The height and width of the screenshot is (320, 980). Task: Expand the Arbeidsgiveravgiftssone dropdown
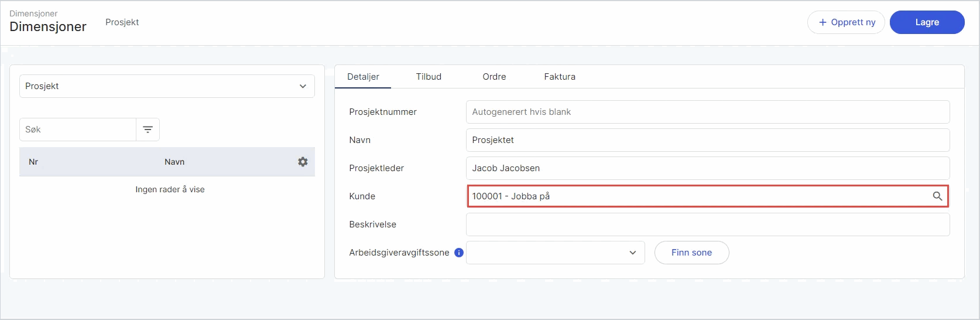555,253
